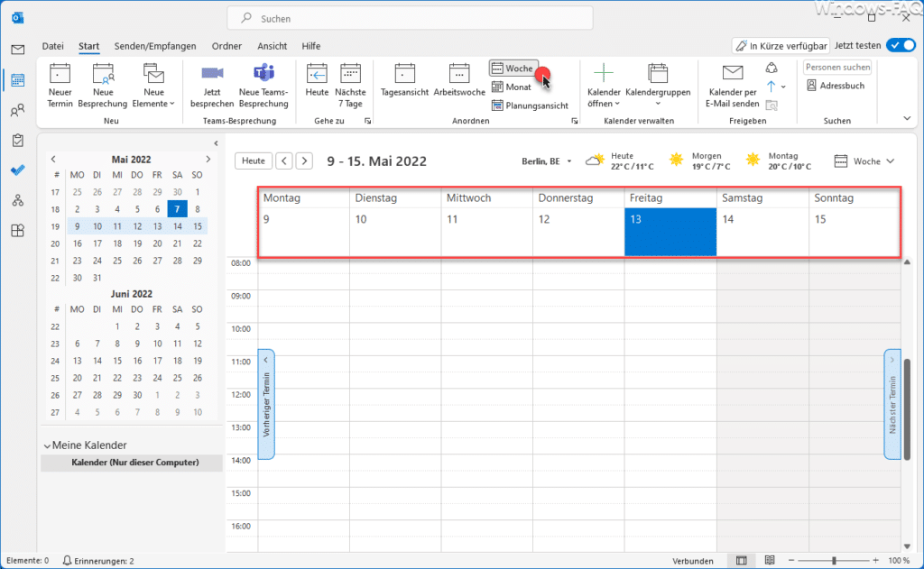Open the Anordnen dialog launcher
This screenshot has width=924, height=569.
(575, 121)
